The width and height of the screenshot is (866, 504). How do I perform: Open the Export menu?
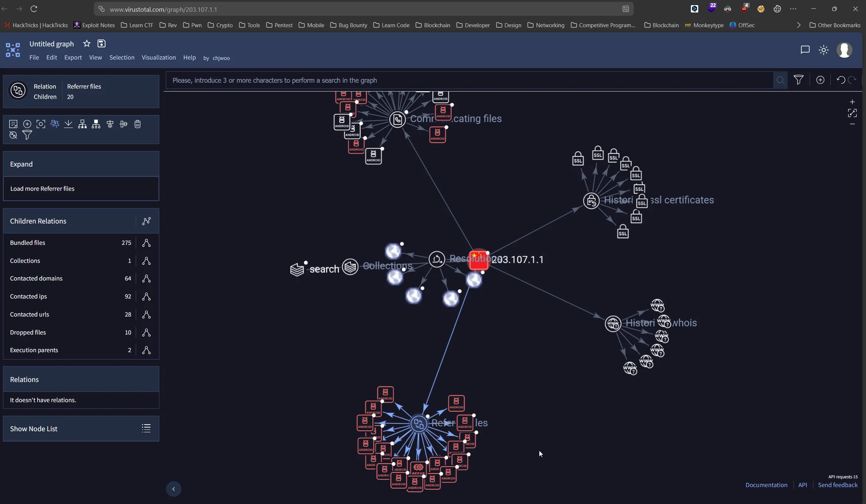click(x=73, y=57)
